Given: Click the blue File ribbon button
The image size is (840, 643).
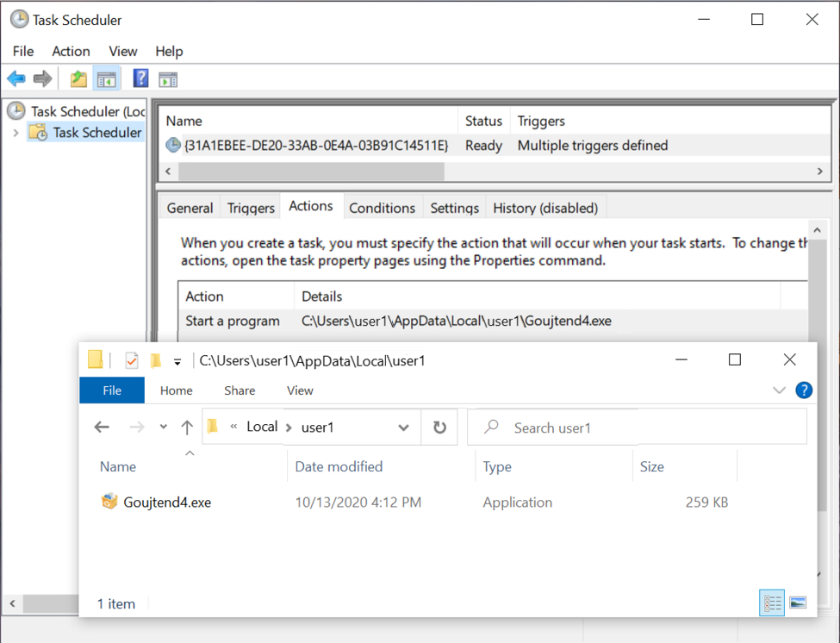Looking at the screenshot, I should pos(112,390).
